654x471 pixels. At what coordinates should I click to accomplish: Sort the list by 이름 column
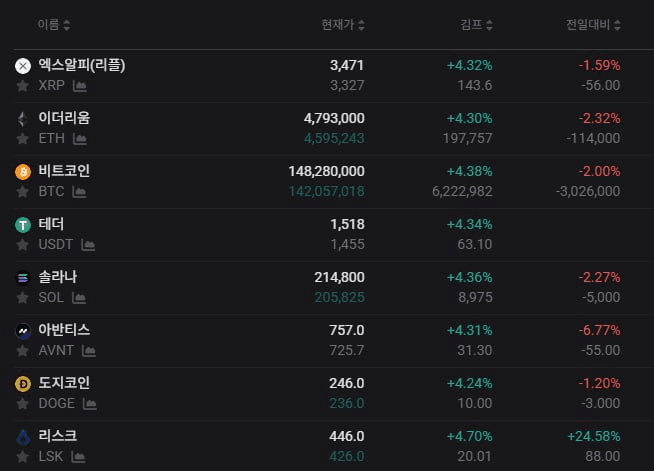pos(54,24)
